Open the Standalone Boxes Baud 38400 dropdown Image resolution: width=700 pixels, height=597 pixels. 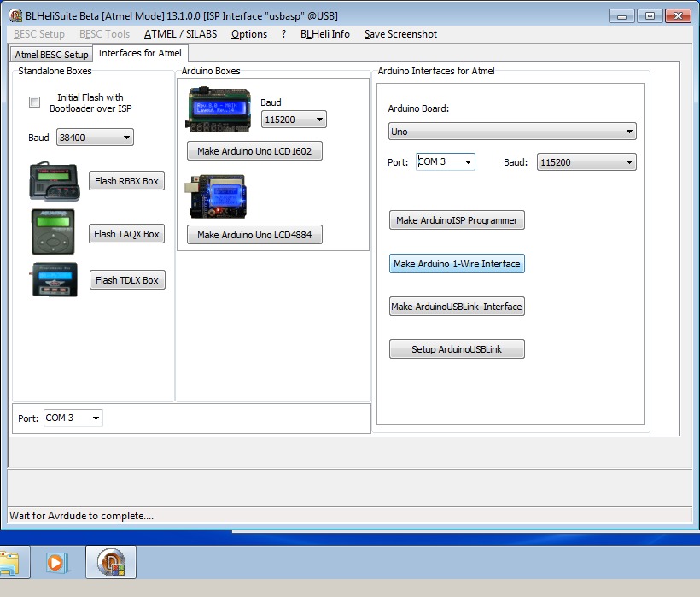pos(95,138)
